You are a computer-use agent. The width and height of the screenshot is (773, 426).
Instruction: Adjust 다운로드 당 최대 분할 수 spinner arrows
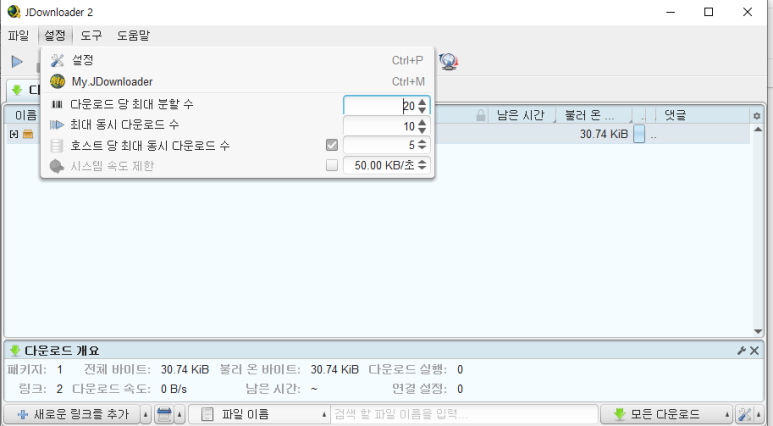click(422, 106)
